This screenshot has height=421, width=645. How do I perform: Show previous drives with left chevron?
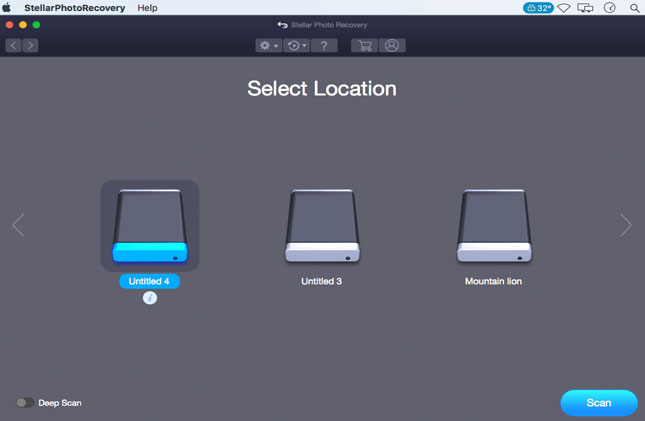point(18,225)
